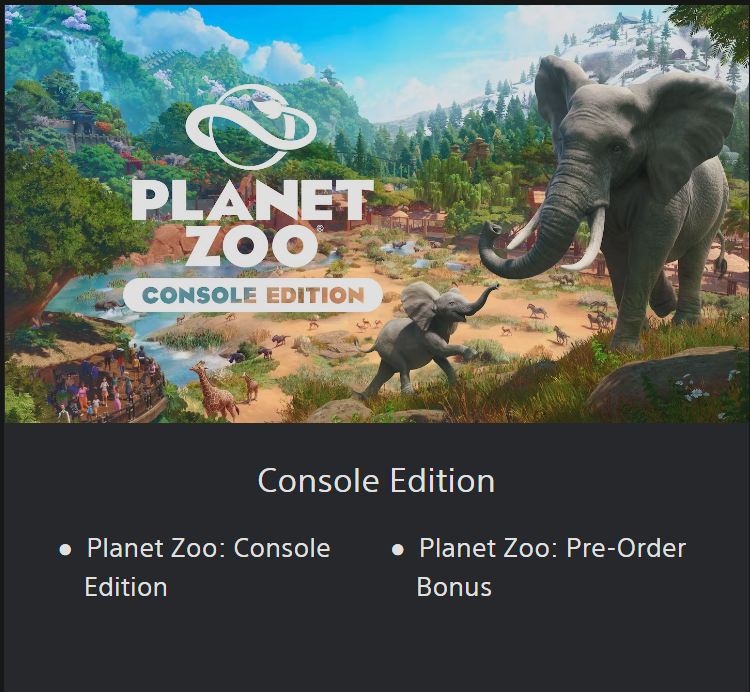Screen dimensions: 750x692
Task: Select the Console Edition heading text
Action: point(376,481)
